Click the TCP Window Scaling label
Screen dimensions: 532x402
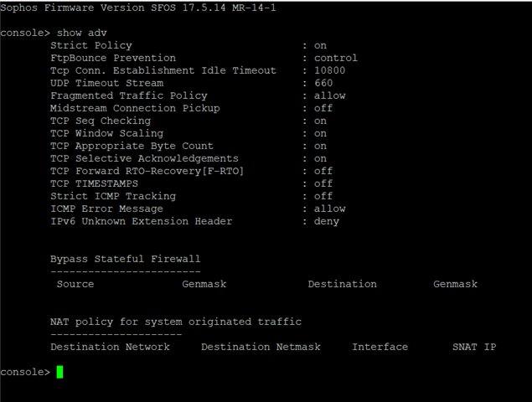(107, 133)
